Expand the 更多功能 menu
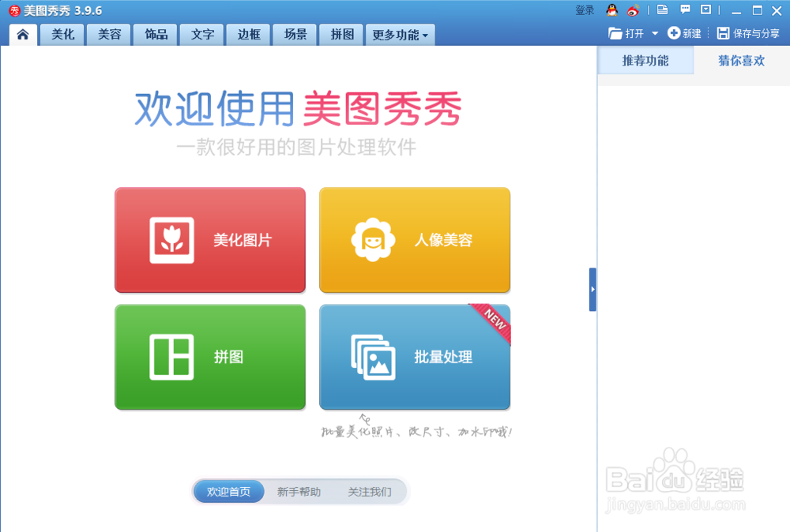 [x=399, y=35]
